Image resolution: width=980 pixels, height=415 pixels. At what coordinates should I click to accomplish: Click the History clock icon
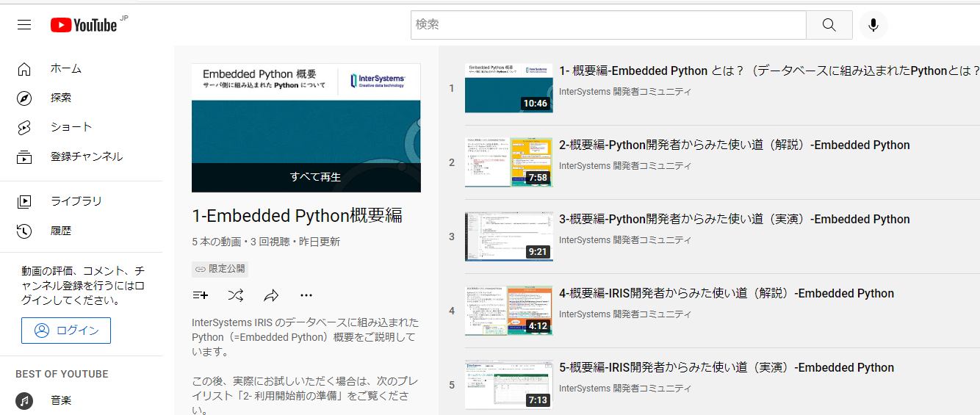(24, 231)
